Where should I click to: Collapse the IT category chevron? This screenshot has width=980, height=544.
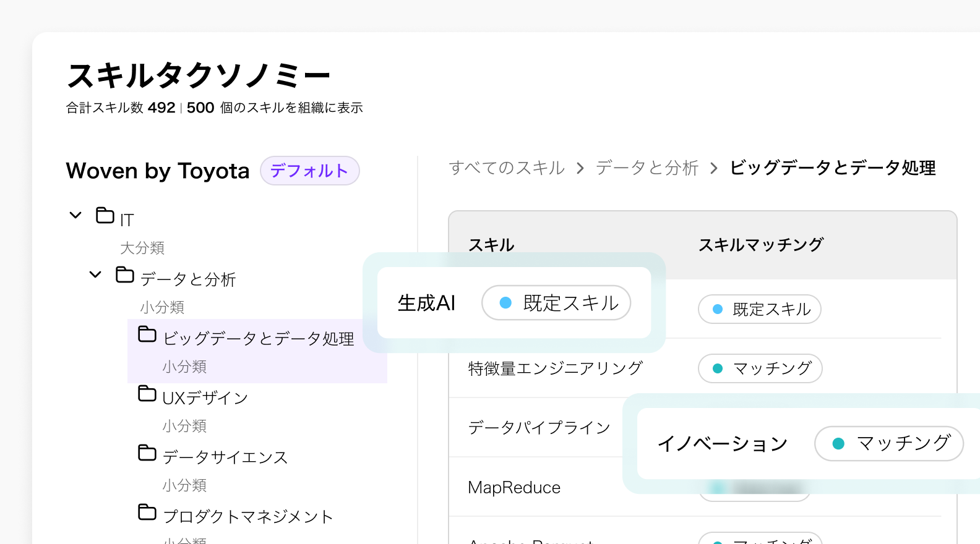tap(75, 215)
